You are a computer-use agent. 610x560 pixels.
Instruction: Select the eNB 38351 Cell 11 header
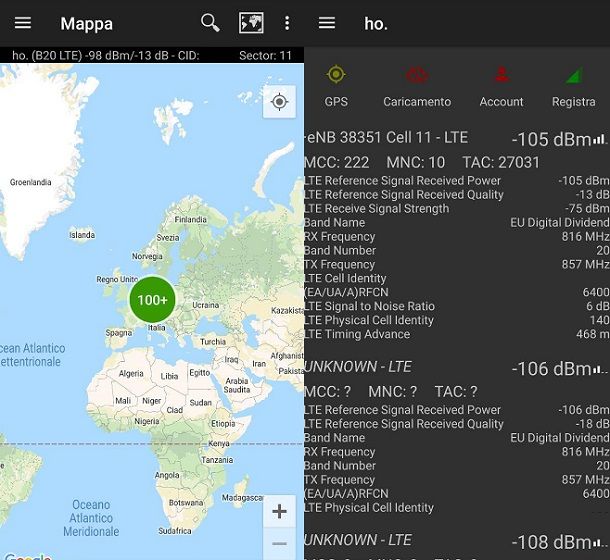point(387,137)
